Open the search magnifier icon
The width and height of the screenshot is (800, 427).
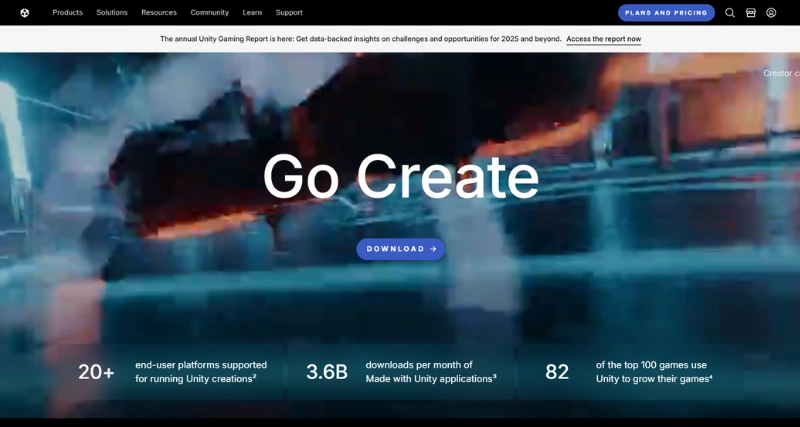click(730, 13)
